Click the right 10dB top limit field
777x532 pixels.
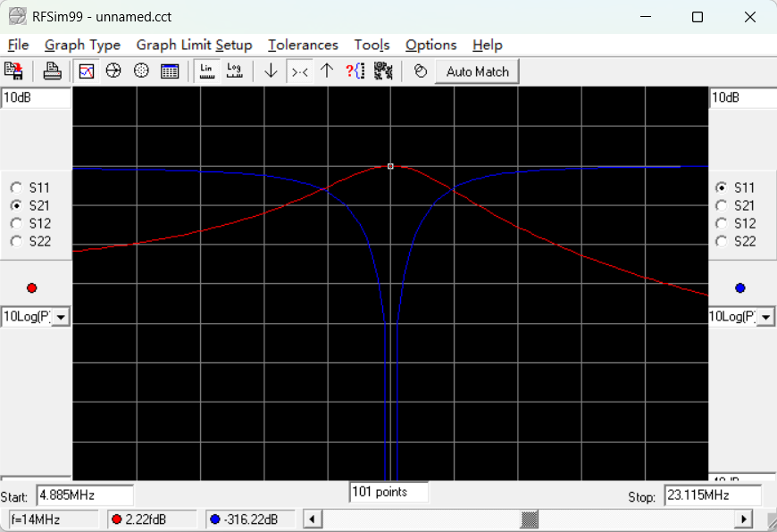743,97
